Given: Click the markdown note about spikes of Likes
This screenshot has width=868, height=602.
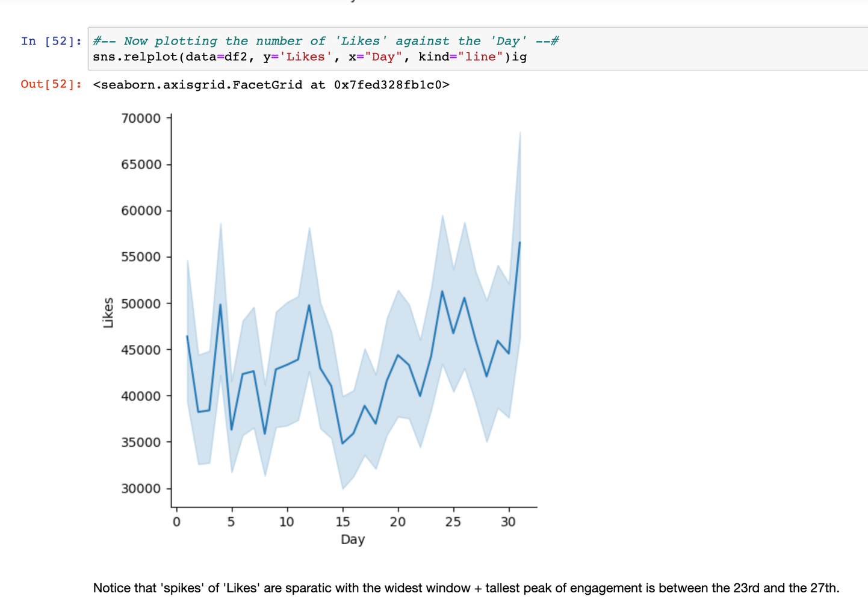Looking at the screenshot, I should point(466,588).
